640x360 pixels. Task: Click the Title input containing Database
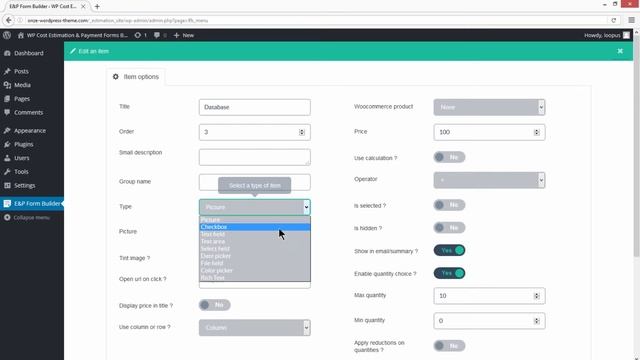(x=255, y=107)
